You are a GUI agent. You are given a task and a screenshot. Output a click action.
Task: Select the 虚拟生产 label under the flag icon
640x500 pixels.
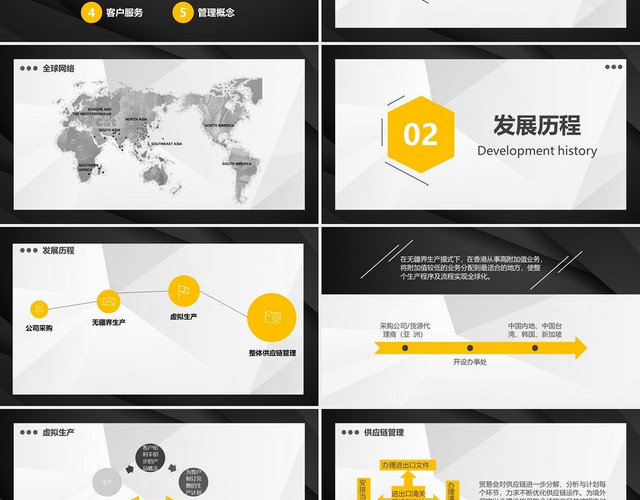pyautogui.click(x=184, y=316)
